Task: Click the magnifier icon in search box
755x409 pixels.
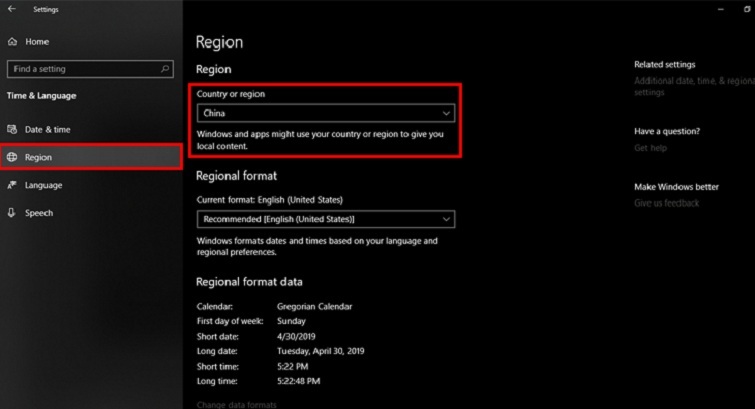Action: click(x=165, y=69)
